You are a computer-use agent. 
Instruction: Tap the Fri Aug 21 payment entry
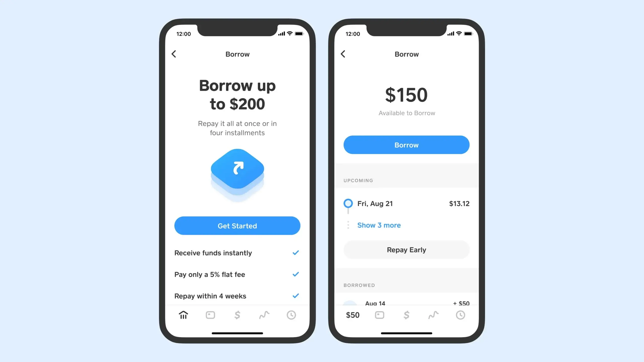pyautogui.click(x=406, y=203)
